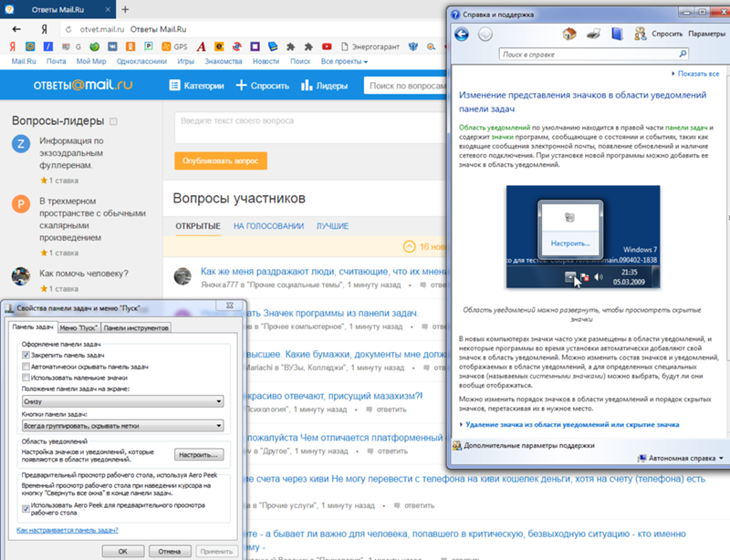This screenshot has height=560, width=730.
Task: Close the Ответы Mail.Ru browser tab
Action: point(108,9)
